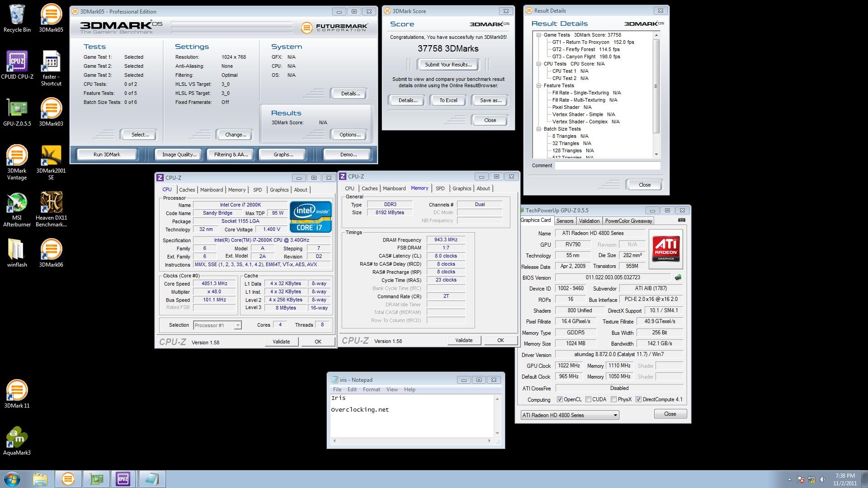Open the Windows Start menu orb
Screen dimensions: 868x488
coord(12,479)
